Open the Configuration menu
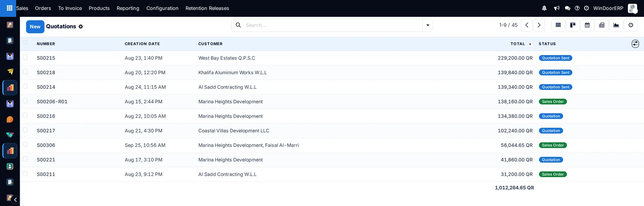This screenshot has width=644, height=206. 162,8
